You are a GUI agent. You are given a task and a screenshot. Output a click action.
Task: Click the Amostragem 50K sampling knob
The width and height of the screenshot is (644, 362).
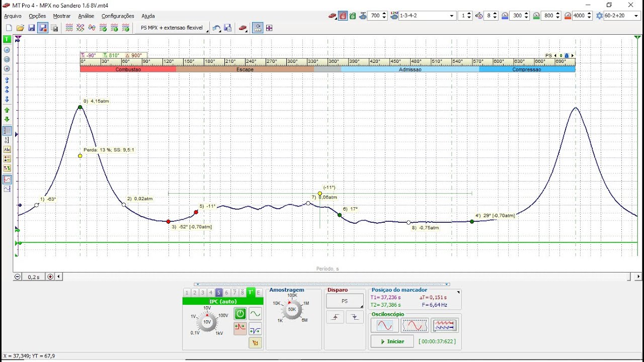[x=292, y=309]
